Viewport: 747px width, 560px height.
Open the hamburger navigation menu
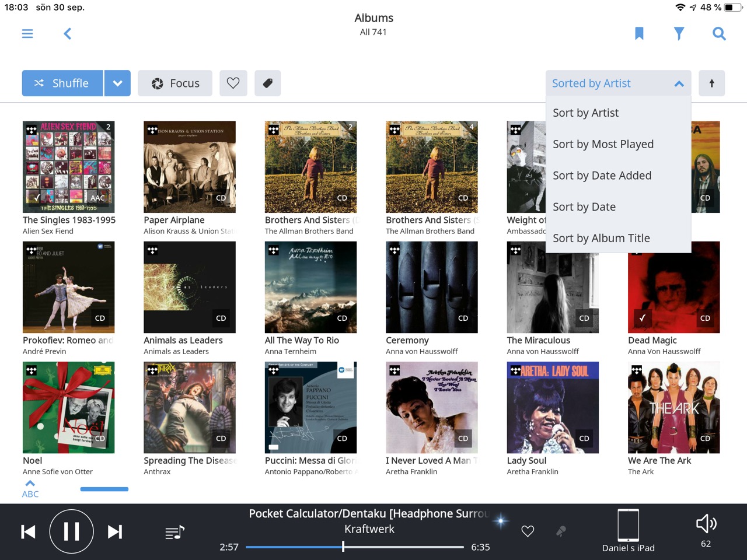[27, 34]
